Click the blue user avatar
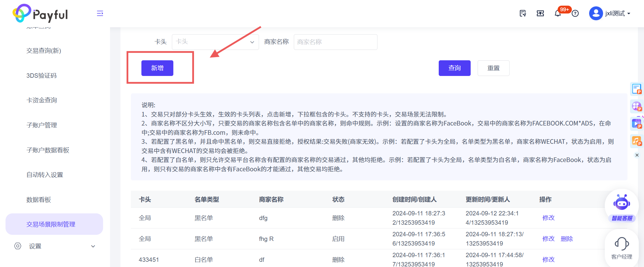 tap(596, 13)
